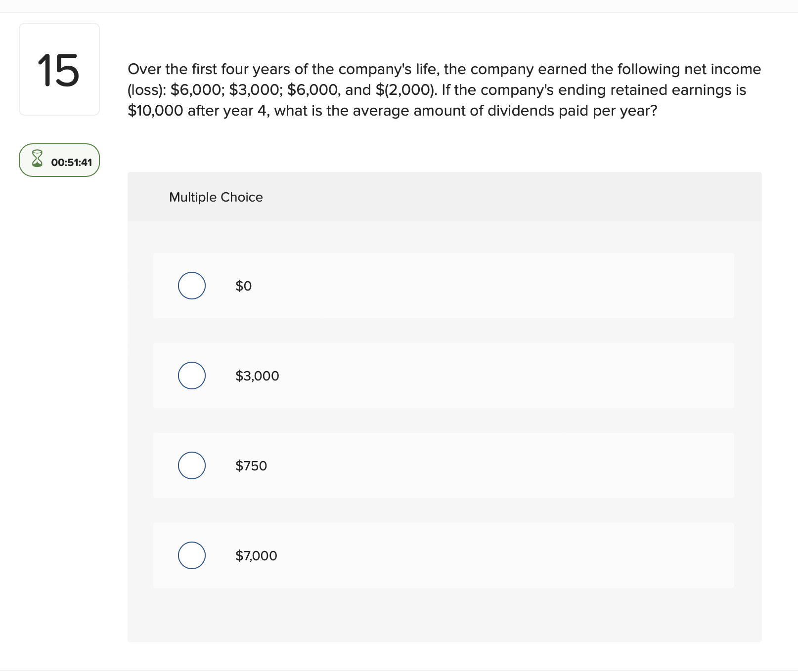Click the question text paragraph
Screen dimensions: 798x672
[444, 90]
